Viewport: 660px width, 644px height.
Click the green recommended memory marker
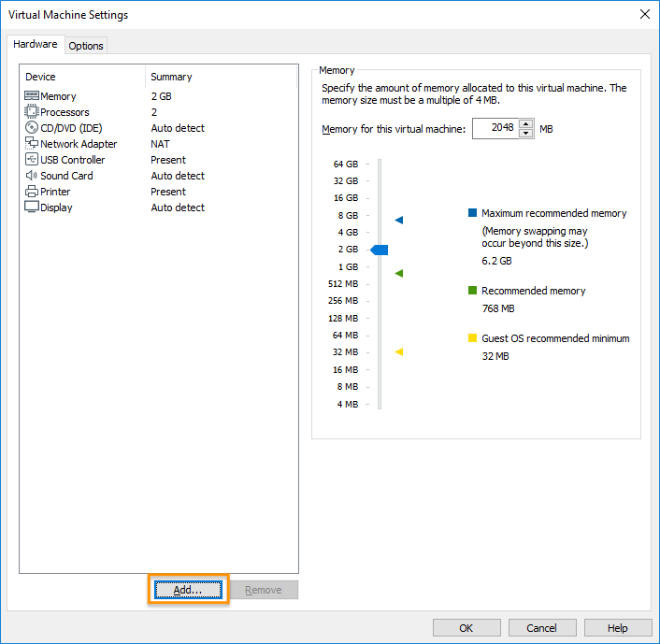pyautogui.click(x=399, y=273)
